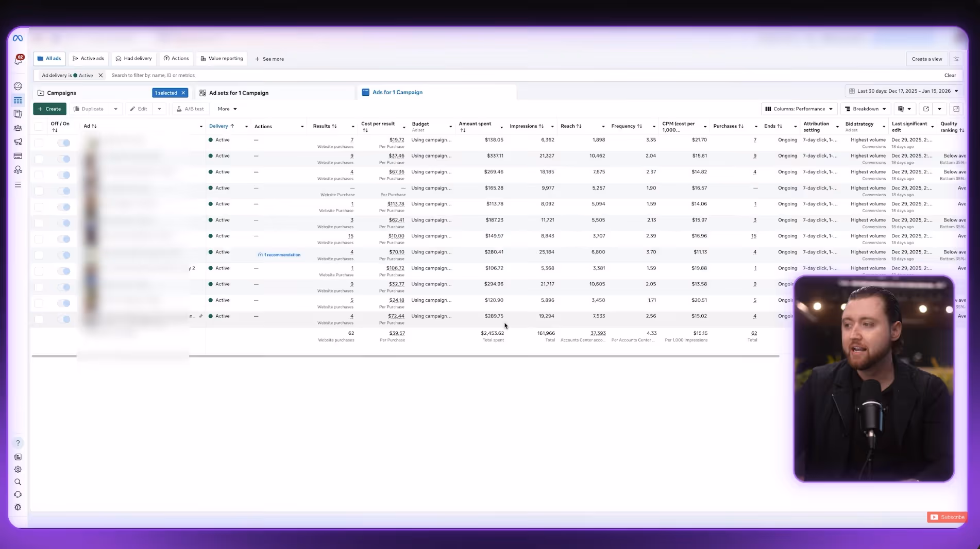Open the arrow next to Duplicate
This screenshot has width=980, height=549.
click(115, 109)
